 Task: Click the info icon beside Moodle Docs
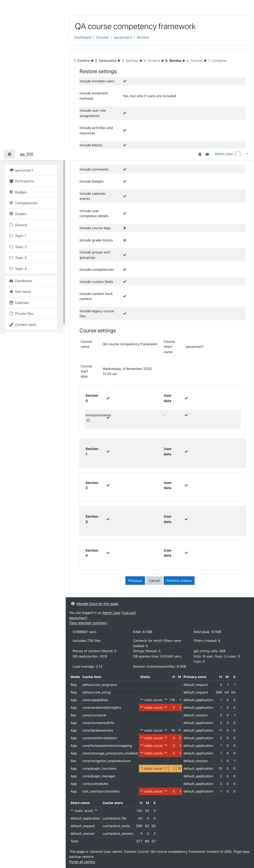tap(73, 604)
